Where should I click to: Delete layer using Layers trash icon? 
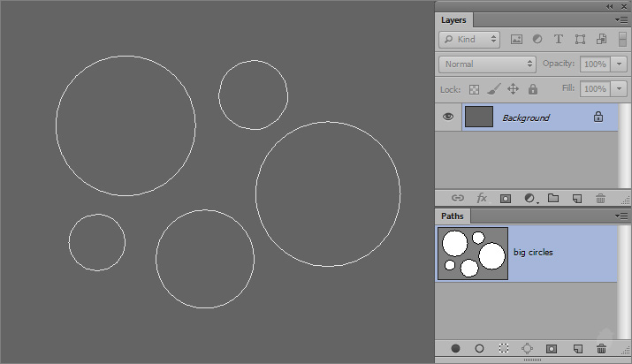(x=601, y=199)
